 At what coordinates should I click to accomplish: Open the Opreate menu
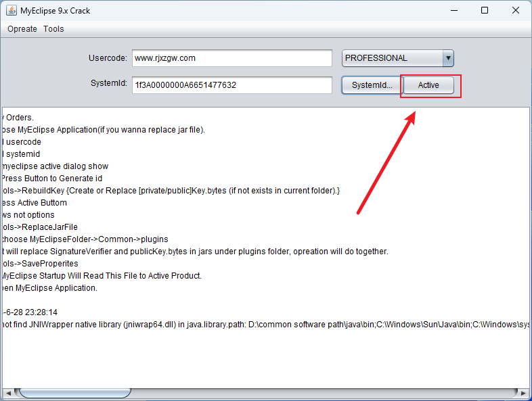(x=22, y=29)
